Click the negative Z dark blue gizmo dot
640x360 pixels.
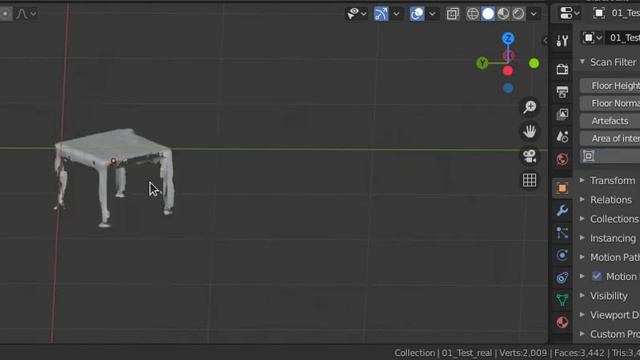508,88
